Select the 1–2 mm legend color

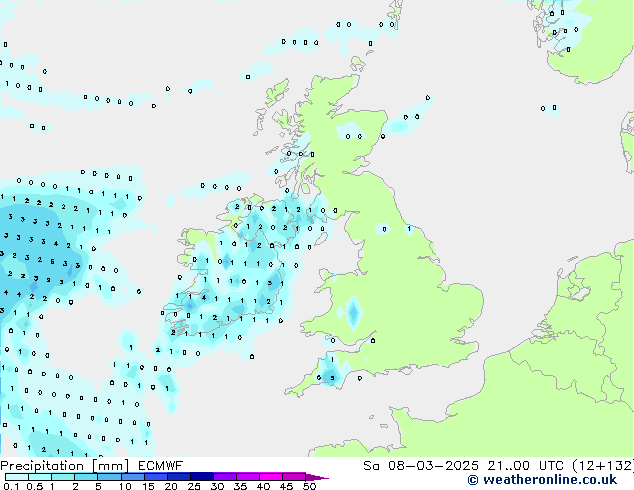click(63, 477)
